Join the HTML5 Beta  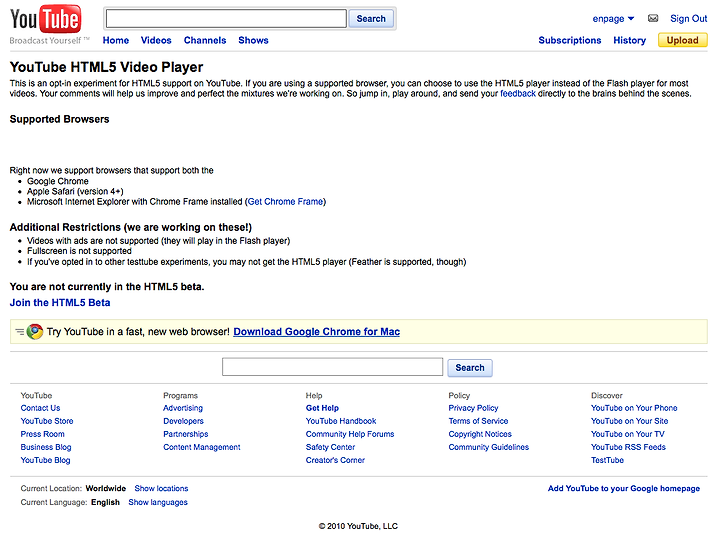tap(60, 303)
